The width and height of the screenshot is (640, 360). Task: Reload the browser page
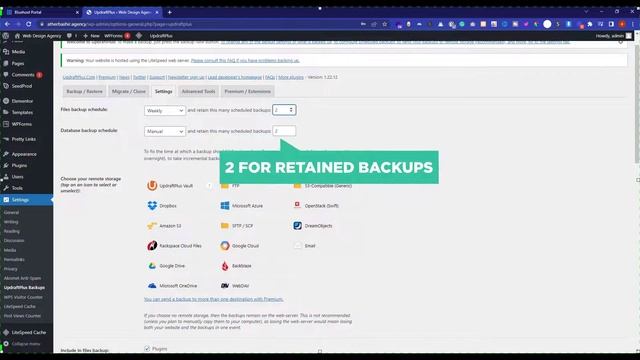click(x=29, y=24)
